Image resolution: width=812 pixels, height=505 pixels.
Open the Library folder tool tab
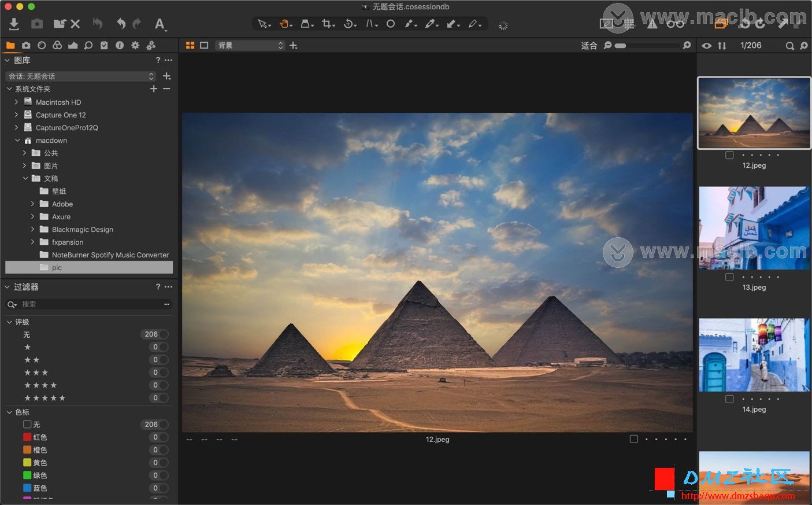[10, 45]
